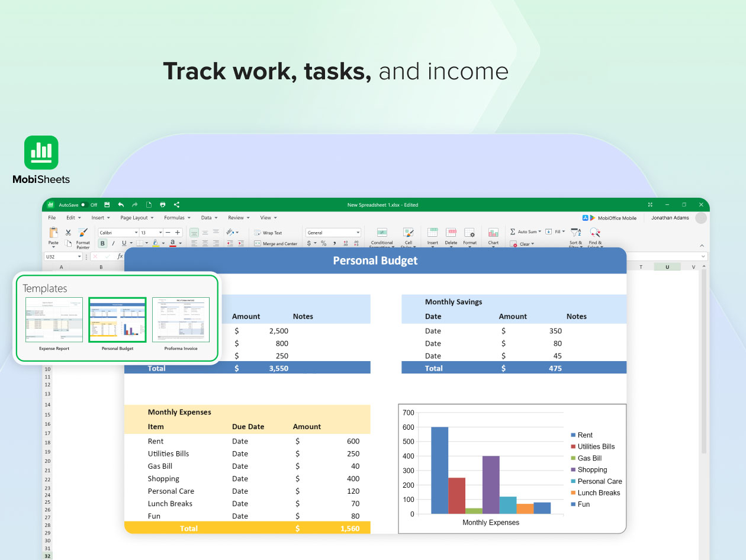Click the Save icon in title bar
The width and height of the screenshot is (746, 560).
tap(107, 205)
